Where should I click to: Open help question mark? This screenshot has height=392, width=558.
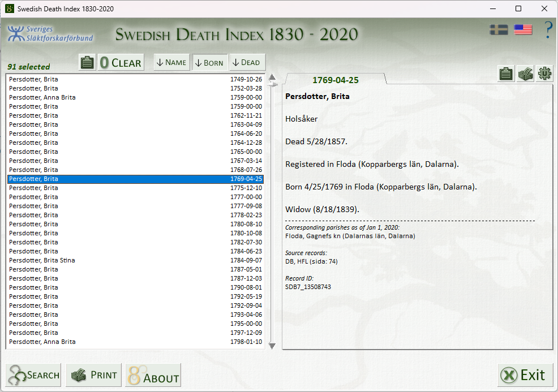[x=548, y=30]
